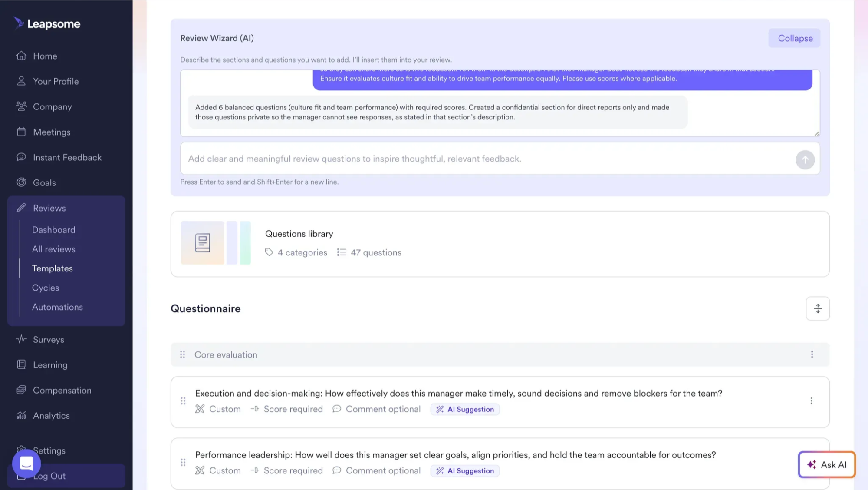Viewport: 868px width, 490px height.
Task: Click the Meetings calendar icon
Action: 21,132
